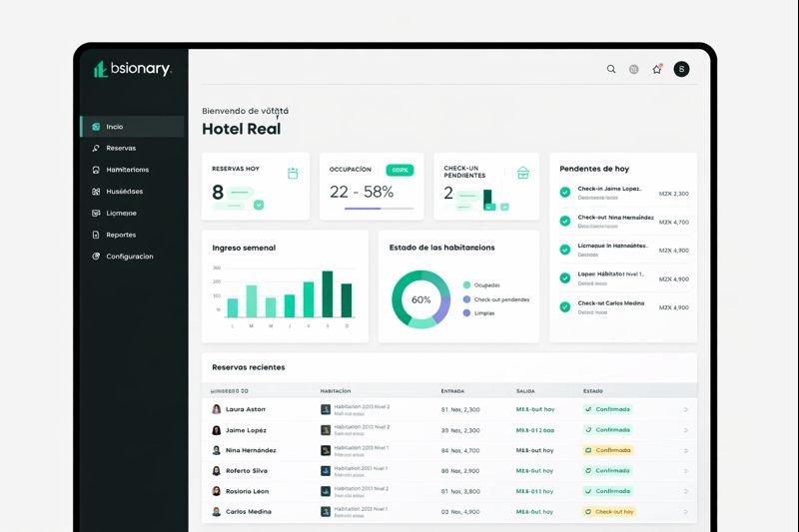
Task: Expand the Carlos Medina row chevron
Action: pos(685,512)
